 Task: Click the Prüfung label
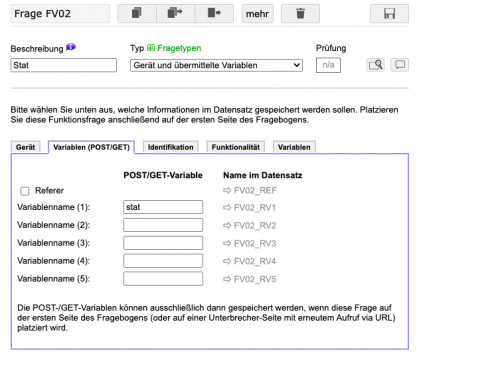(331, 48)
